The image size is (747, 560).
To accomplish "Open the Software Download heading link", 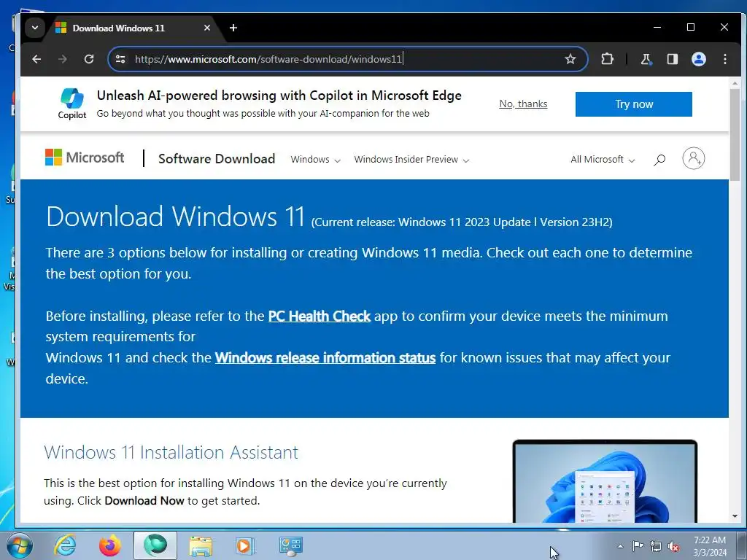I will (217, 158).
